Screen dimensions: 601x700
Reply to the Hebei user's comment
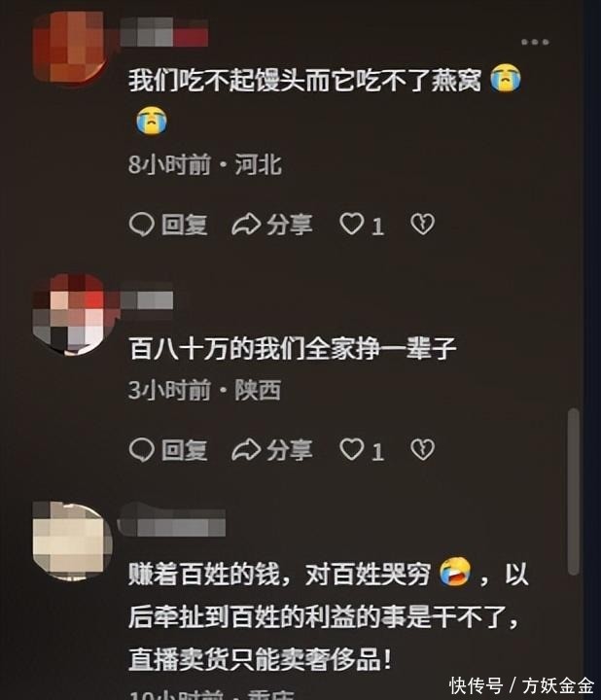click(x=168, y=225)
